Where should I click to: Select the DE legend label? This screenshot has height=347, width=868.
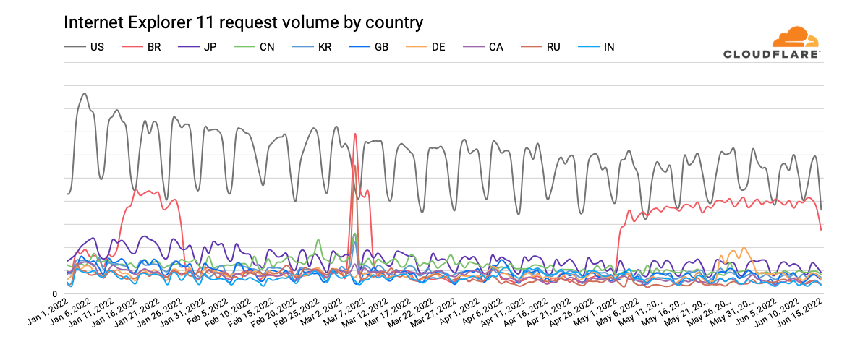coord(438,47)
